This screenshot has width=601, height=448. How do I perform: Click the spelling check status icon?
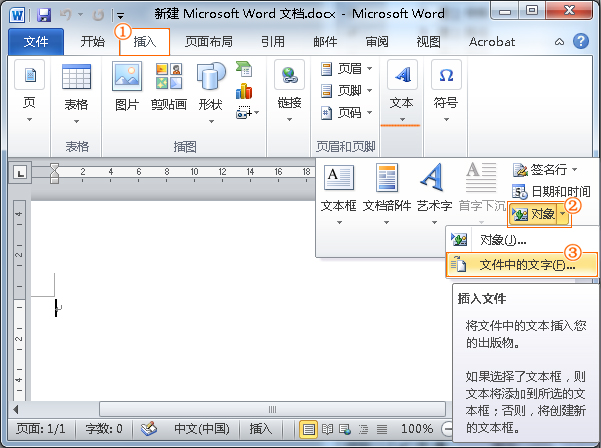(149, 429)
